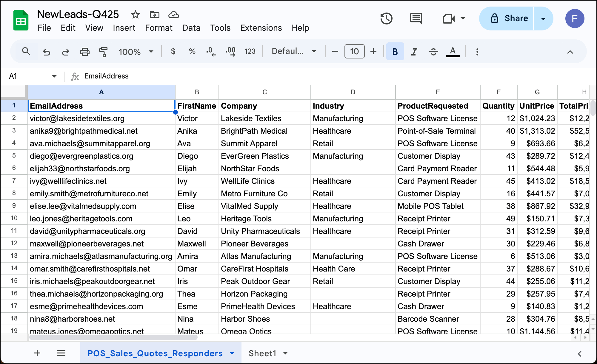Open the Share options dropdown arrow
This screenshot has height=364, width=597.
click(543, 18)
